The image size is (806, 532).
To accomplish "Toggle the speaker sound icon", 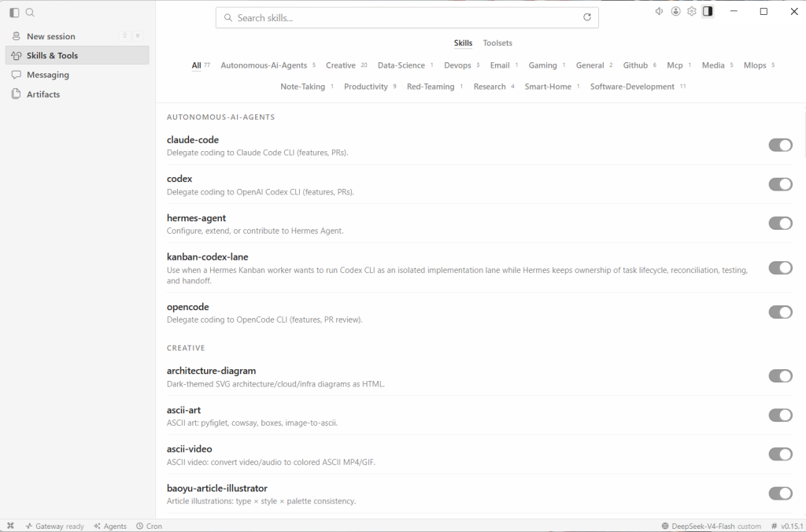I will (x=659, y=11).
